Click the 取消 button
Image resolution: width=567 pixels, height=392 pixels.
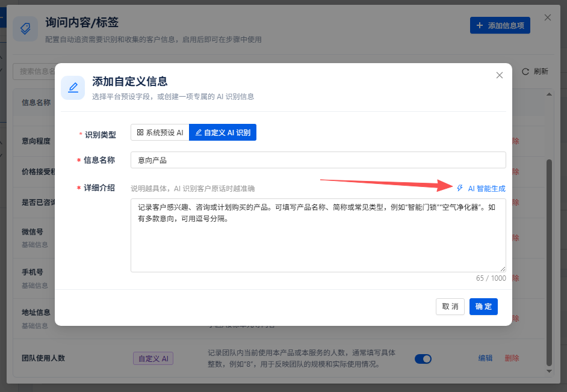pos(450,307)
